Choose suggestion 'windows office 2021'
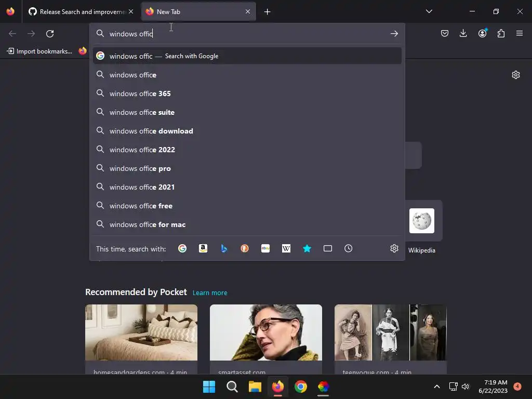Image resolution: width=532 pixels, height=399 pixels. tap(247, 187)
